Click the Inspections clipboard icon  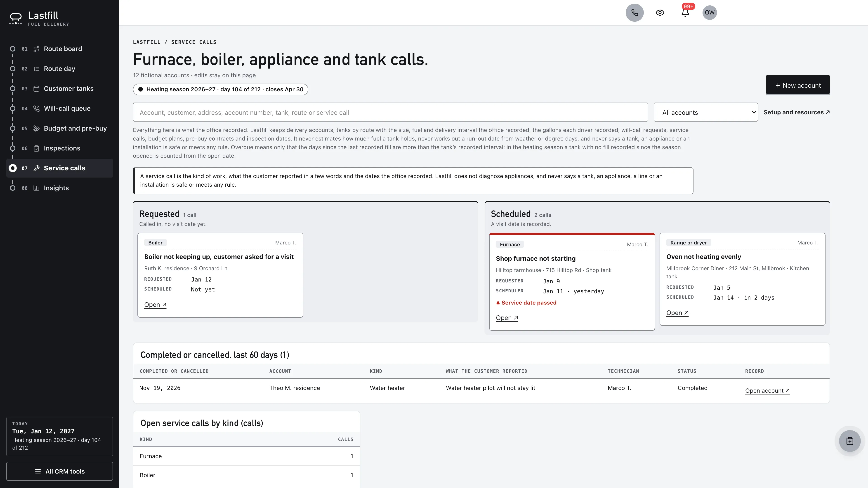pyautogui.click(x=36, y=148)
